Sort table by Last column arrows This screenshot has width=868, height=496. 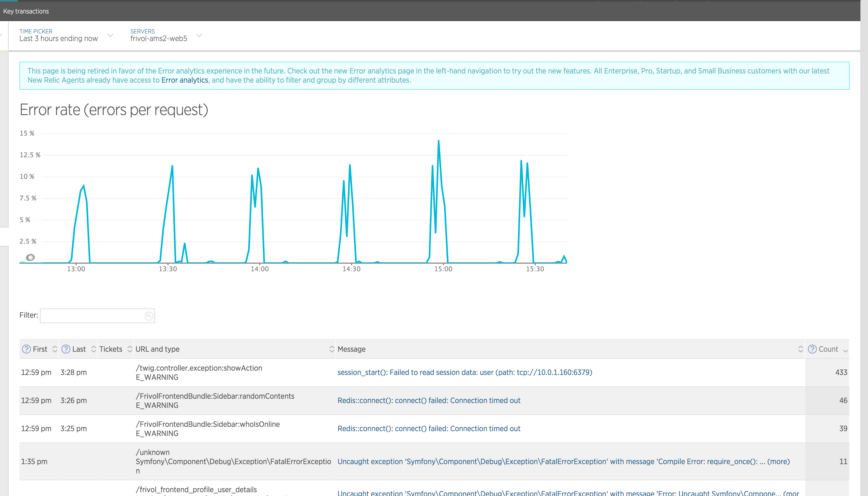[x=93, y=349]
